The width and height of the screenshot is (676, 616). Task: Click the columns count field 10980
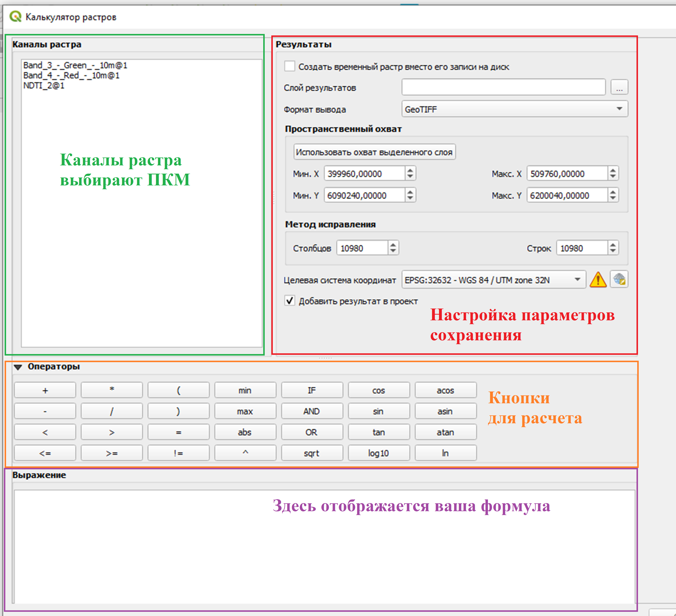(362, 248)
